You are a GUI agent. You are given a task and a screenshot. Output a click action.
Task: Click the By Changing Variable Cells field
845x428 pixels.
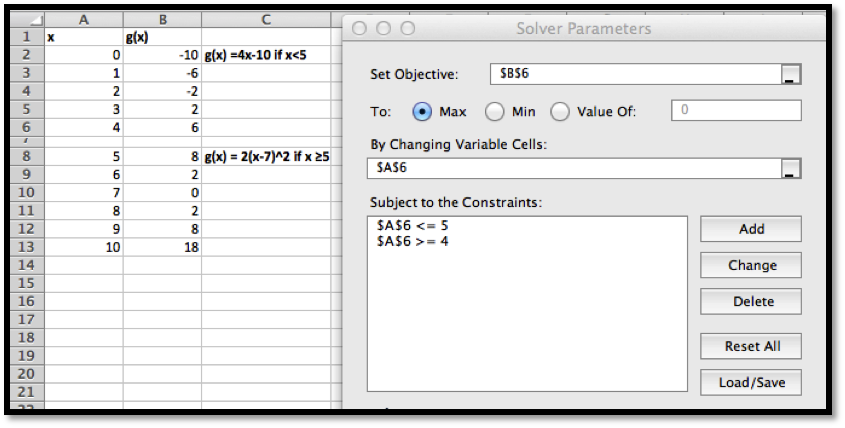pyautogui.click(x=572, y=168)
